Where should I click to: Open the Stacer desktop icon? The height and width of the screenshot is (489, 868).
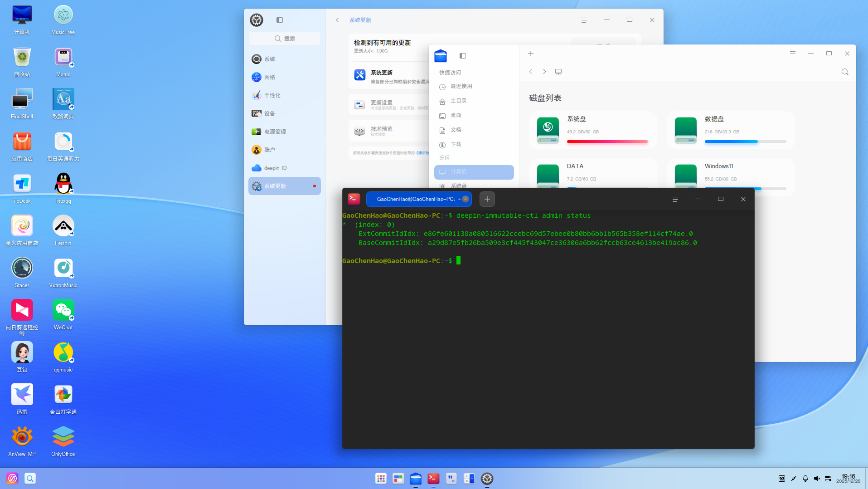[x=22, y=273]
